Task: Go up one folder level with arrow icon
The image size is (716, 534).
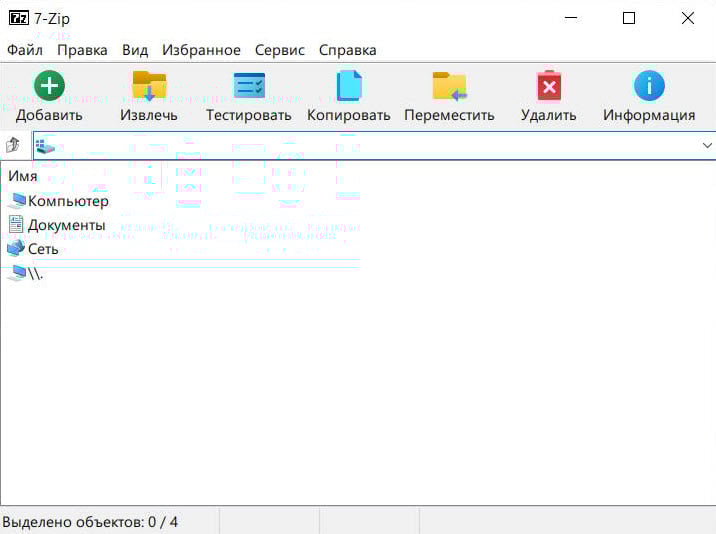Action: coord(13,145)
